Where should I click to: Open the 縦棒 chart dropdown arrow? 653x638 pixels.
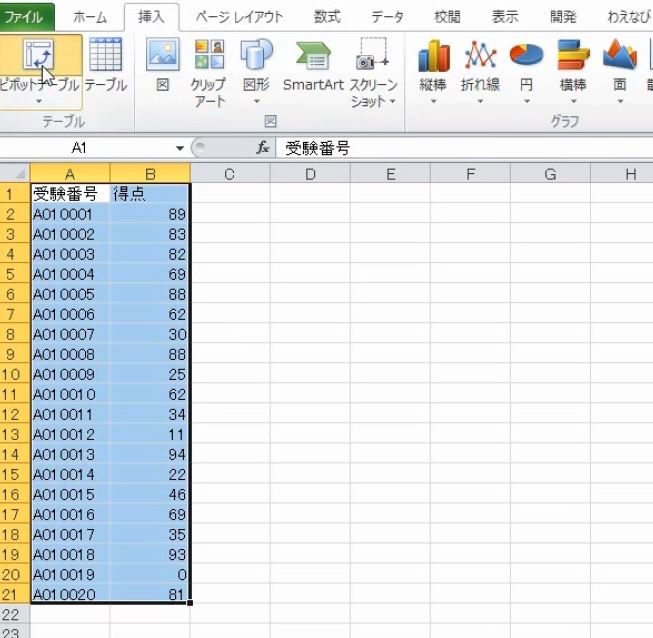click(x=434, y=101)
